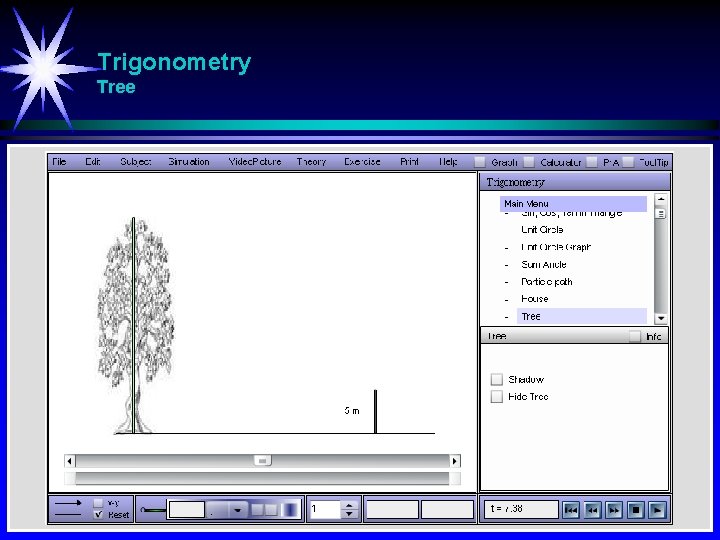Open the Help menu
The width and height of the screenshot is (720, 540).
click(x=448, y=162)
